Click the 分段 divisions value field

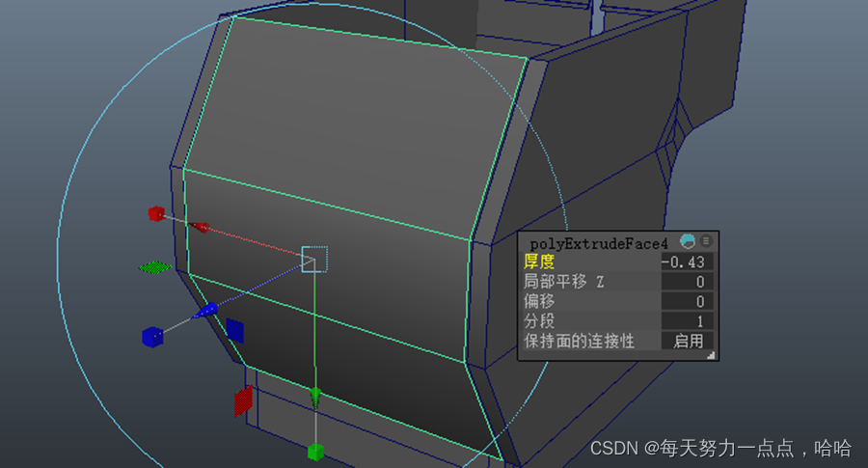(x=687, y=321)
